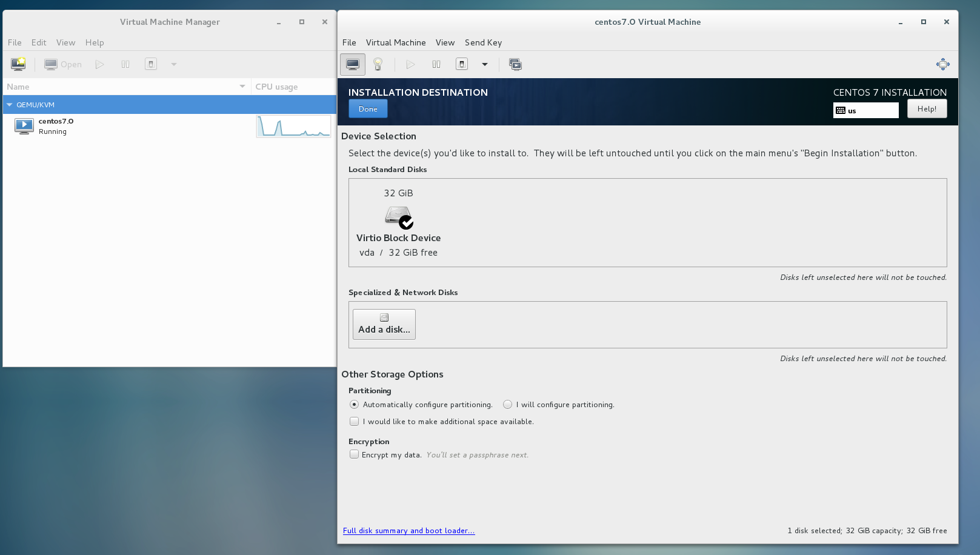This screenshot has height=555, width=980.
Task: Open Send Key menu
Action: click(x=483, y=42)
